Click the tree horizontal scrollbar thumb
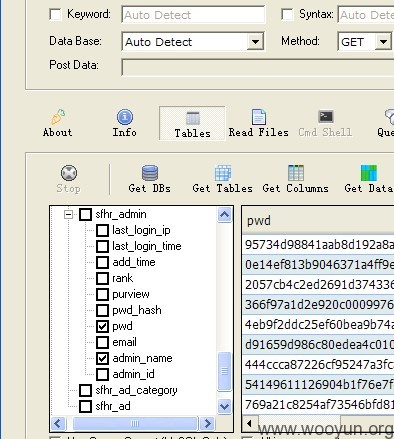Viewport: 394px width, 439px height. (135, 424)
